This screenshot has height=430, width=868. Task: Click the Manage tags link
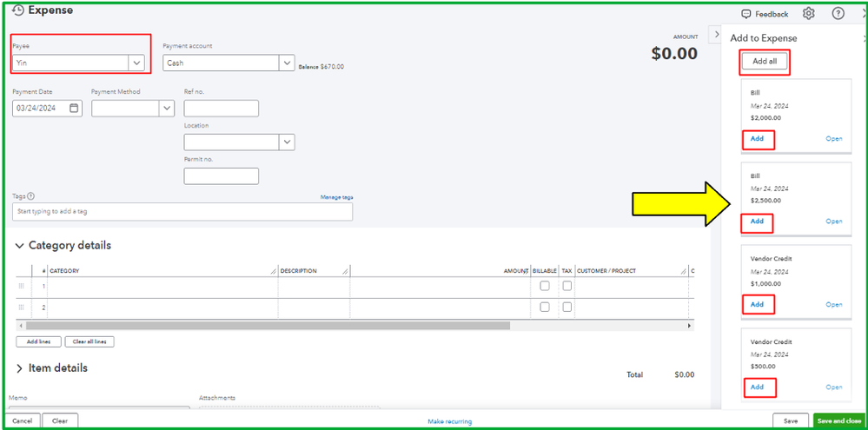point(336,197)
